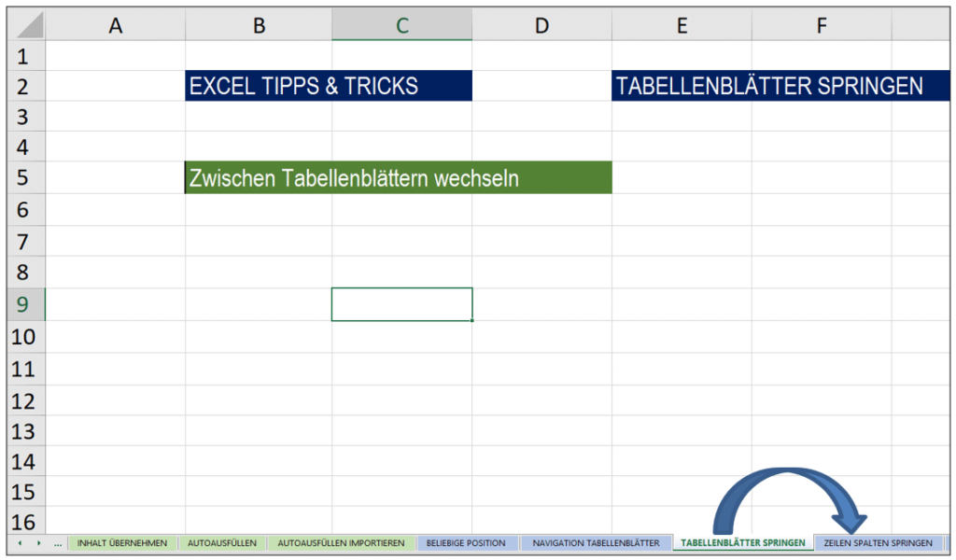This screenshot has width=956, height=560.
Task: Switch to INHALT ÜBERNEHMEN sheet tab
Action: [x=122, y=543]
